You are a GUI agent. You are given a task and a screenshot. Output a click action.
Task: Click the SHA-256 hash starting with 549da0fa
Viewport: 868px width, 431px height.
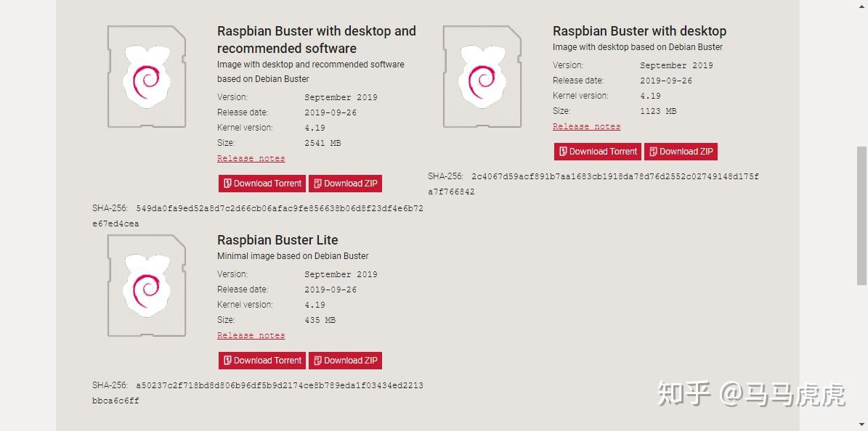[258, 216]
